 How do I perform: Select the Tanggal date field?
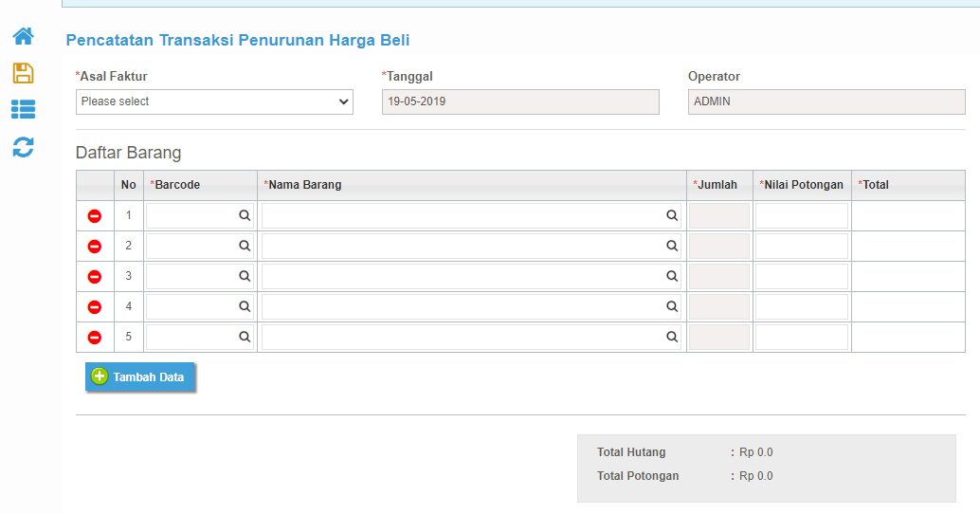point(520,101)
